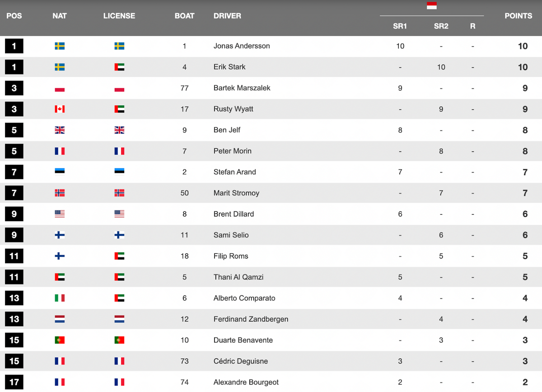
Task: Click Polish nationality flag for Bartek Marszalek
Action: (x=60, y=88)
